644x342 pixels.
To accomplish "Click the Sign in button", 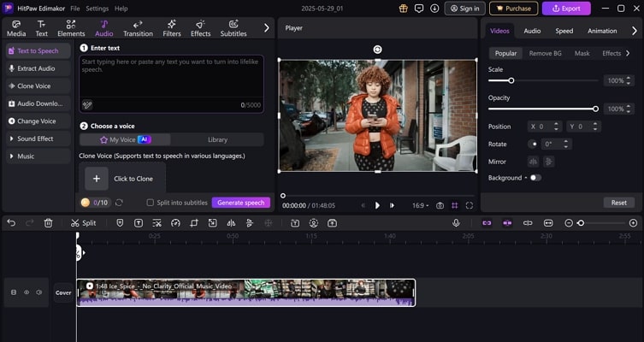I will pos(465,9).
